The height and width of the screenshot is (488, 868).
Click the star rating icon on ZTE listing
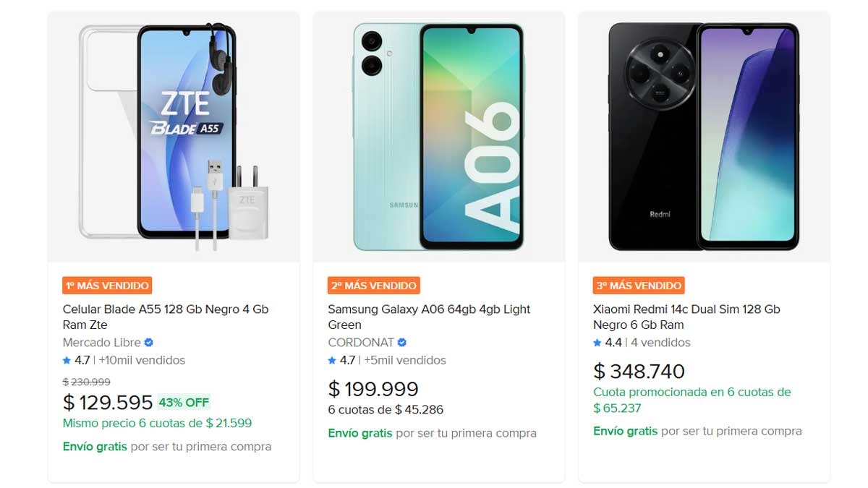67,360
